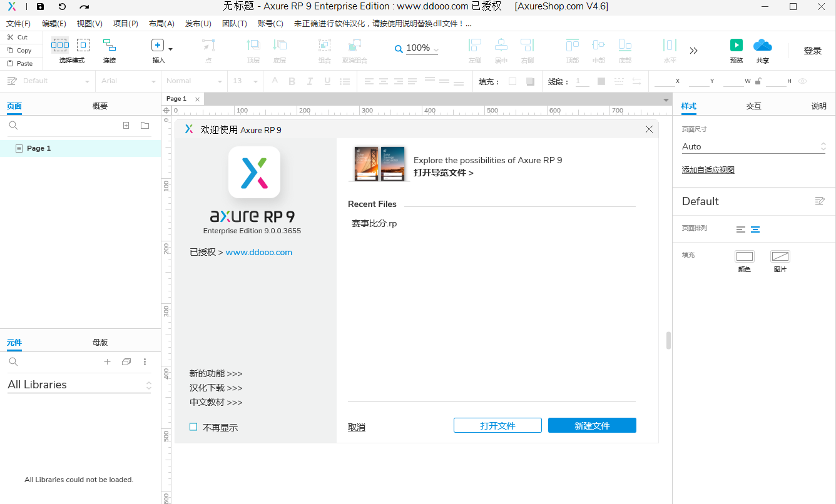Open the 文件(F) menu
Screen dimensions: 836x504
[x=18, y=23]
